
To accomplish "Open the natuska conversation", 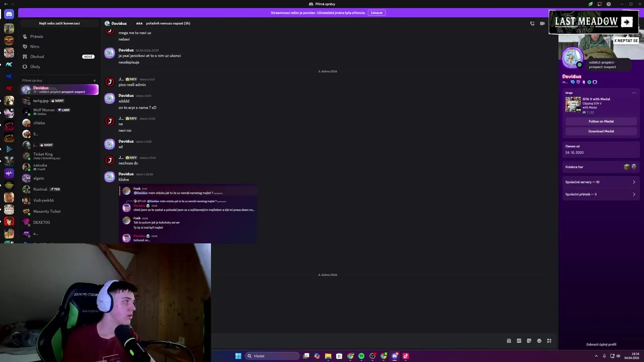I will pyautogui.click(x=59, y=167).
